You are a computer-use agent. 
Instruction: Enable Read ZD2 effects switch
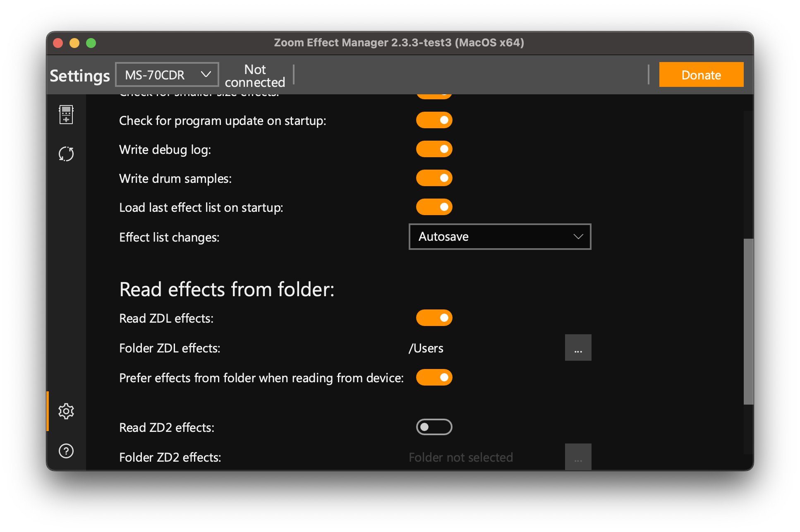click(434, 427)
